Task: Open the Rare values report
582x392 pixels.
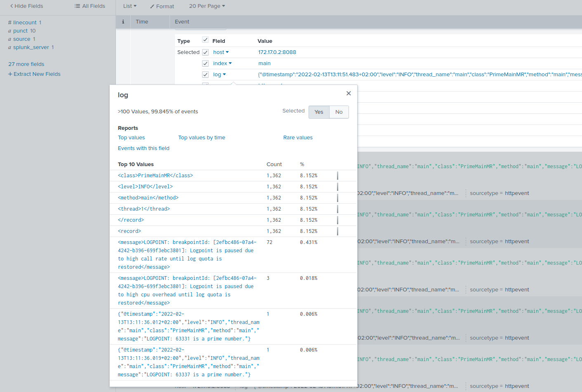Action: click(298, 138)
